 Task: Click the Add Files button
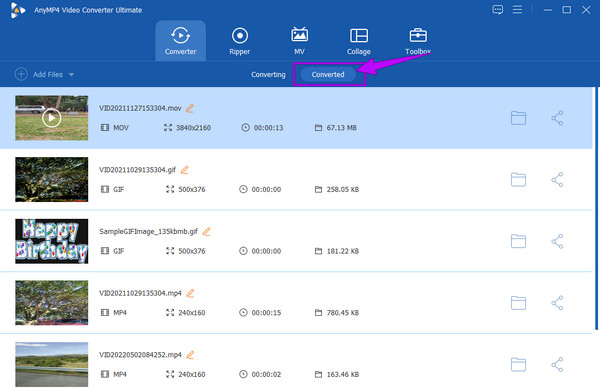click(x=39, y=74)
